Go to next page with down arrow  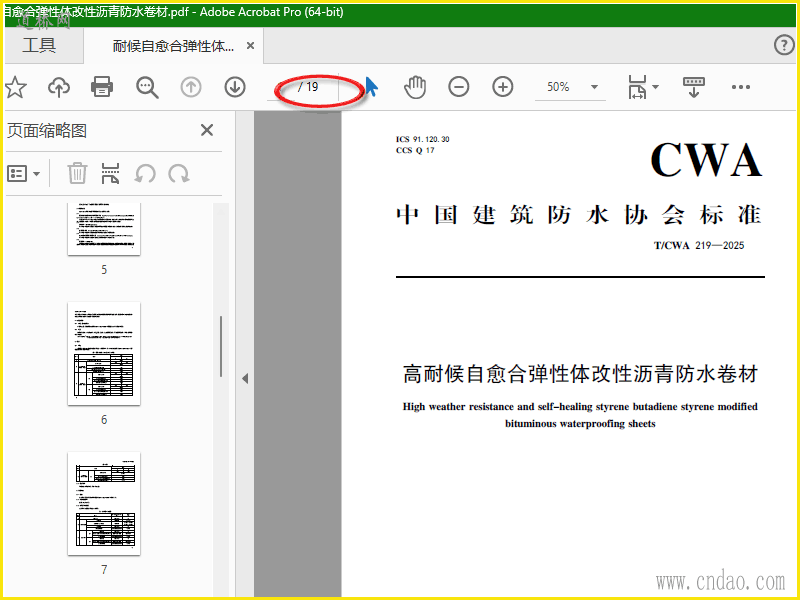(x=235, y=87)
